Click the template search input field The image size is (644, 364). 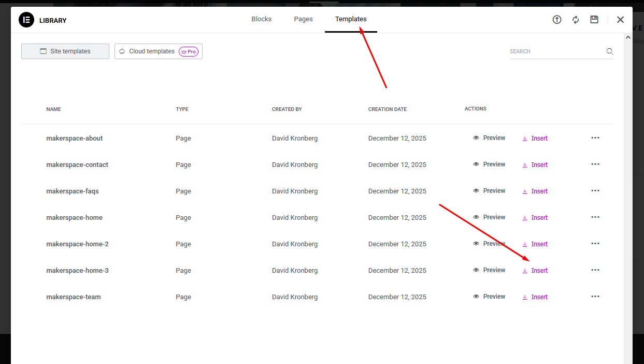click(x=554, y=51)
